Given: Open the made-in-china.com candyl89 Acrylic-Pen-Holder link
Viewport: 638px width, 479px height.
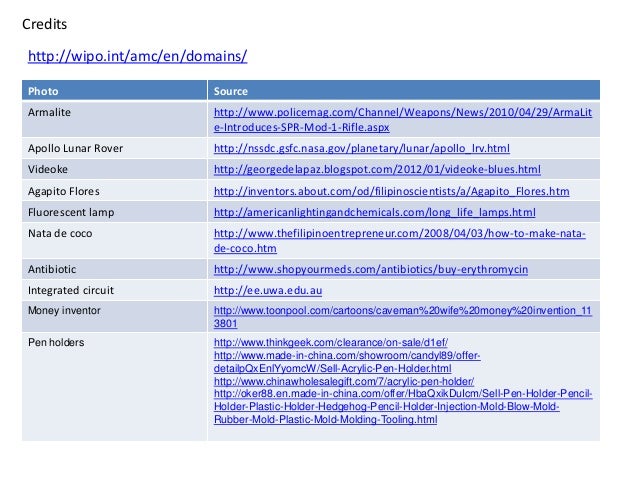Looking at the screenshot, I should click(x=347, y=362).
